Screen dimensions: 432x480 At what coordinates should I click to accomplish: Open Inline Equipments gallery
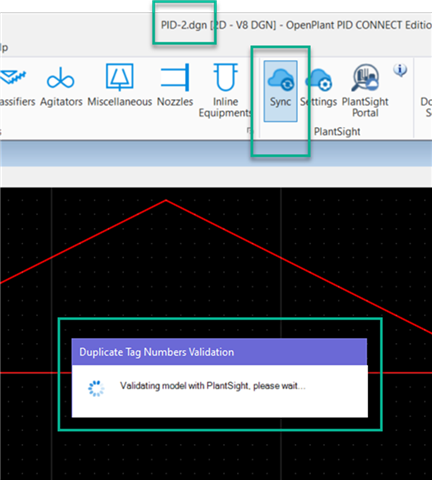(225, 91)
